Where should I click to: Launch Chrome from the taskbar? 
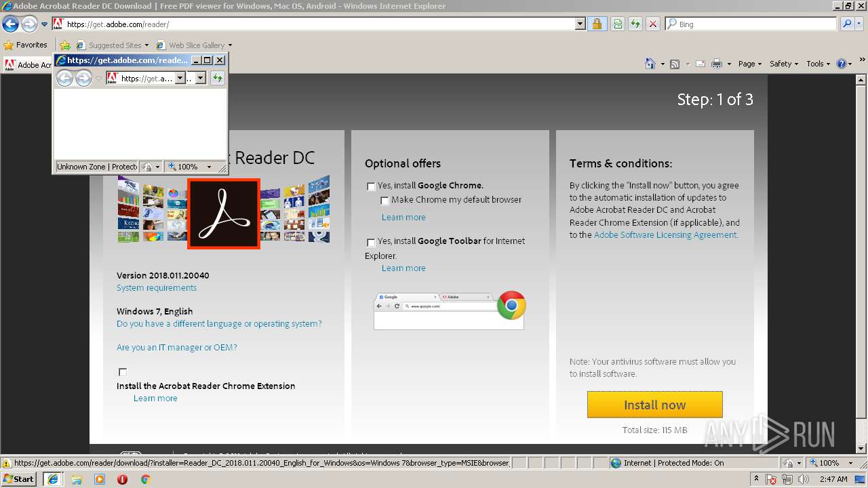pos(145,479)
